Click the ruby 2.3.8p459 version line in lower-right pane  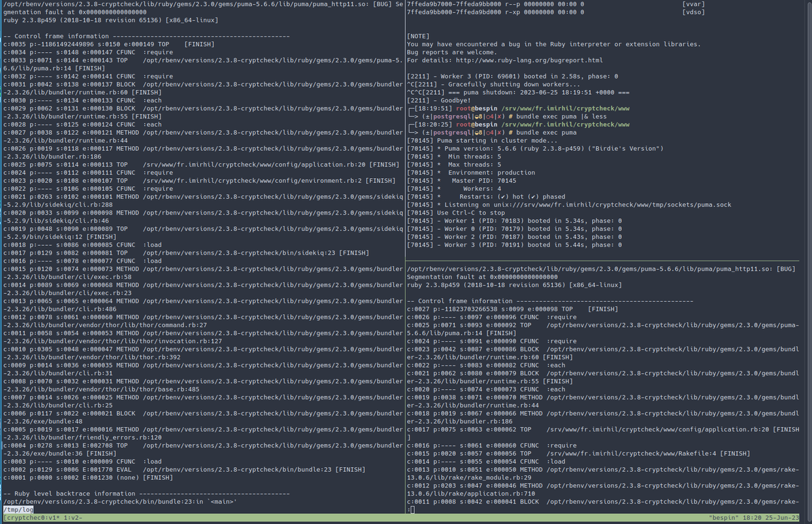[514, 284]
